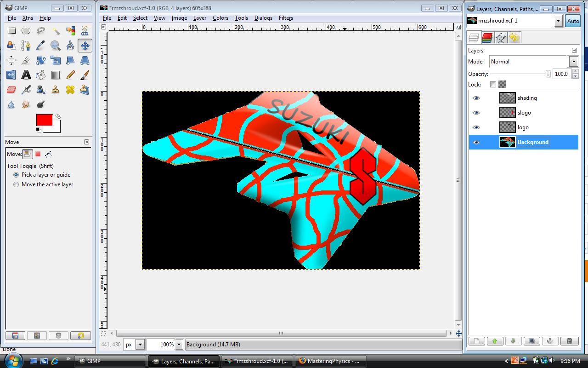
Task: Open the canvas menu triangle at ruler corner
Action: pyautogui.click(x=103, y=27)
